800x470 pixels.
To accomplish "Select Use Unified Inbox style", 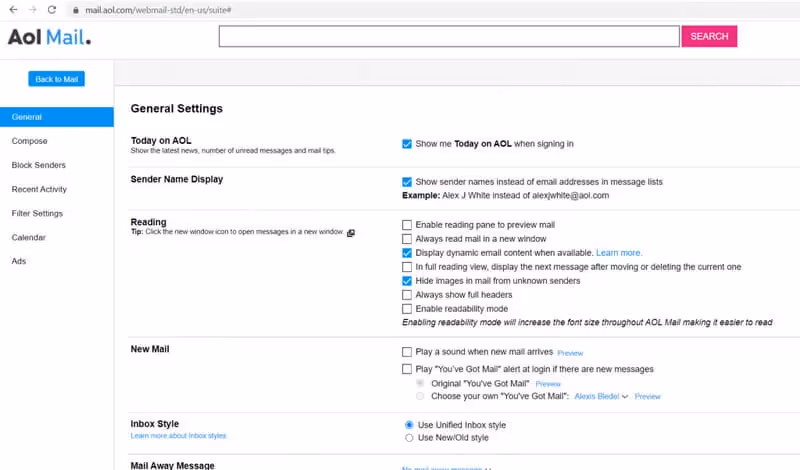I will (x=409, y=425).
